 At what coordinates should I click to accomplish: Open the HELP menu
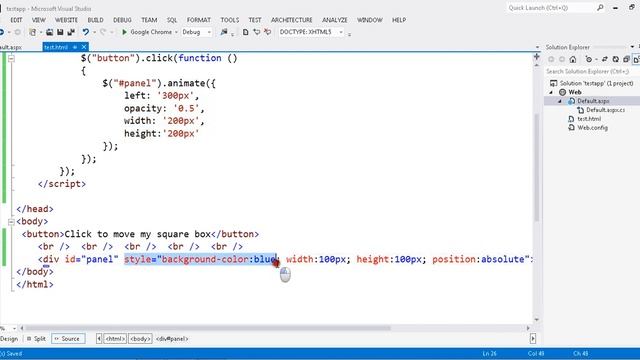point(399,20)
